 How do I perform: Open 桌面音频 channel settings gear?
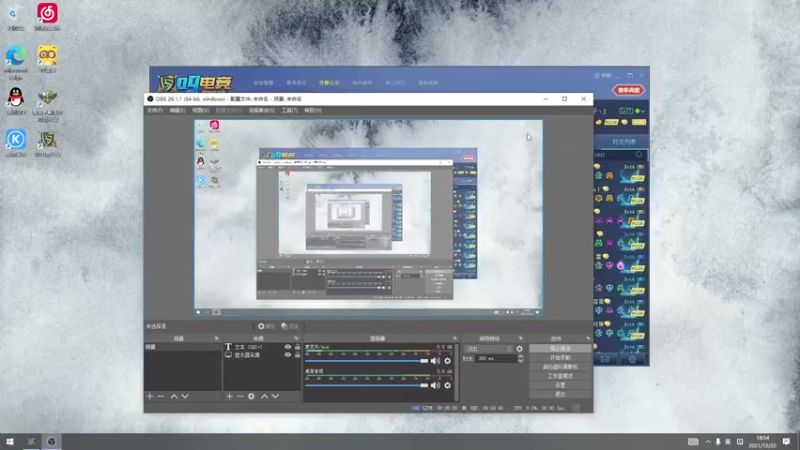click(x=447, y=386)
